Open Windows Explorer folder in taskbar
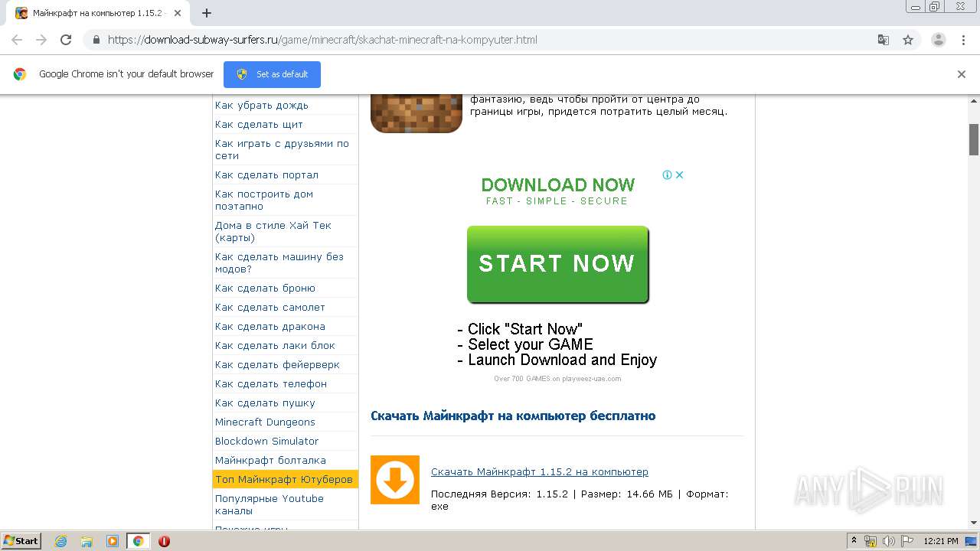 [87, 541]
